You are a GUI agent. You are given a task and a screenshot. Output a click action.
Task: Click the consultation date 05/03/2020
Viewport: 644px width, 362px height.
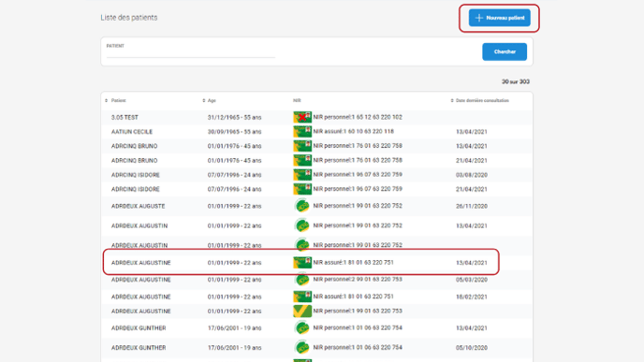(472, 280)
